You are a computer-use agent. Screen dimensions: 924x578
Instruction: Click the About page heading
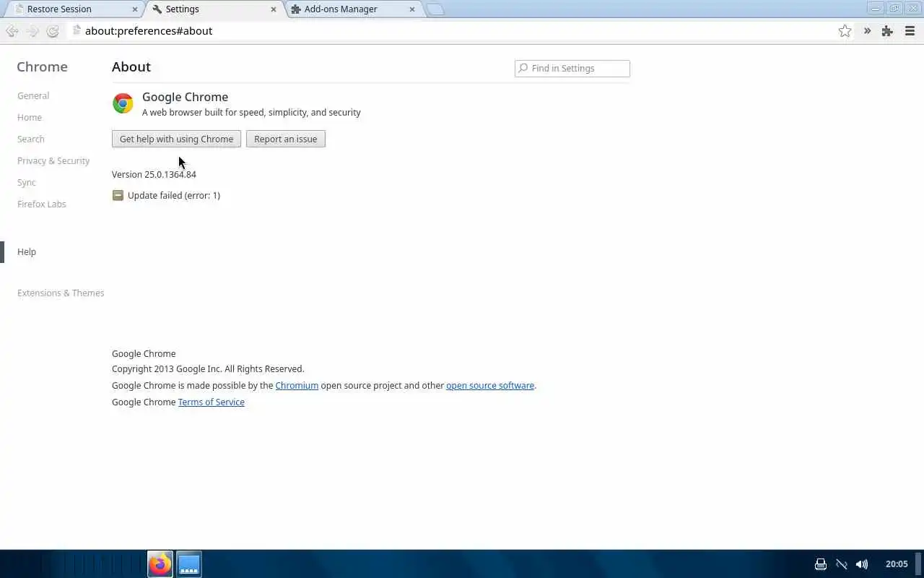coord(131,66)
